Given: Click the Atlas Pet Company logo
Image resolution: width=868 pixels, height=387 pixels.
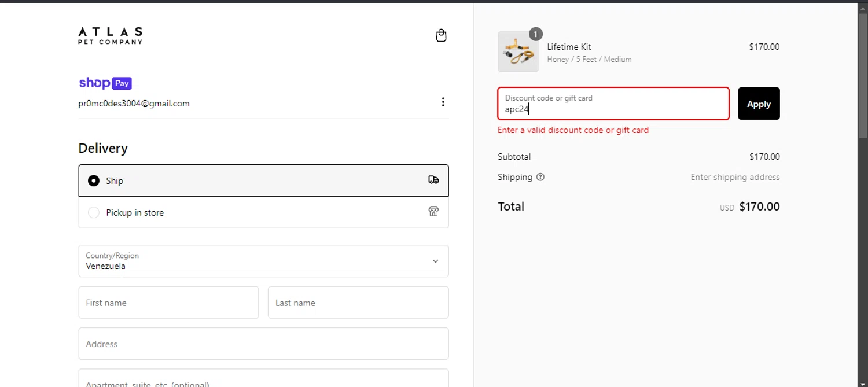Looking at the screenshot, I should pyautogui.click(x=111, y=35).
